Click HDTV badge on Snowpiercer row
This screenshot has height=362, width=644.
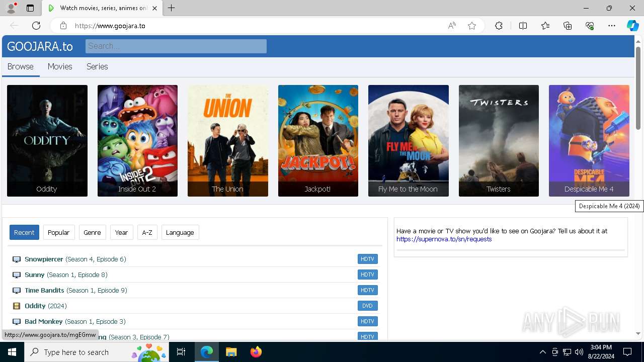click(368, 259)
